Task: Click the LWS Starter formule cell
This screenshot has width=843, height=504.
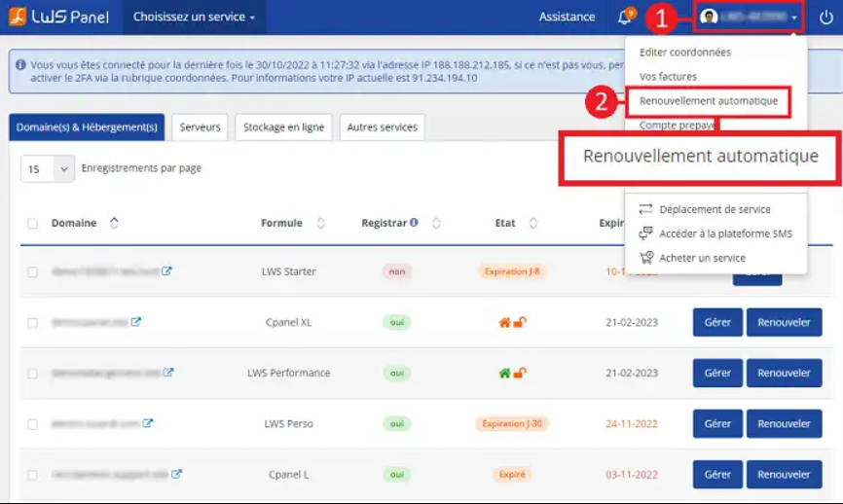Action: point(289,271)
